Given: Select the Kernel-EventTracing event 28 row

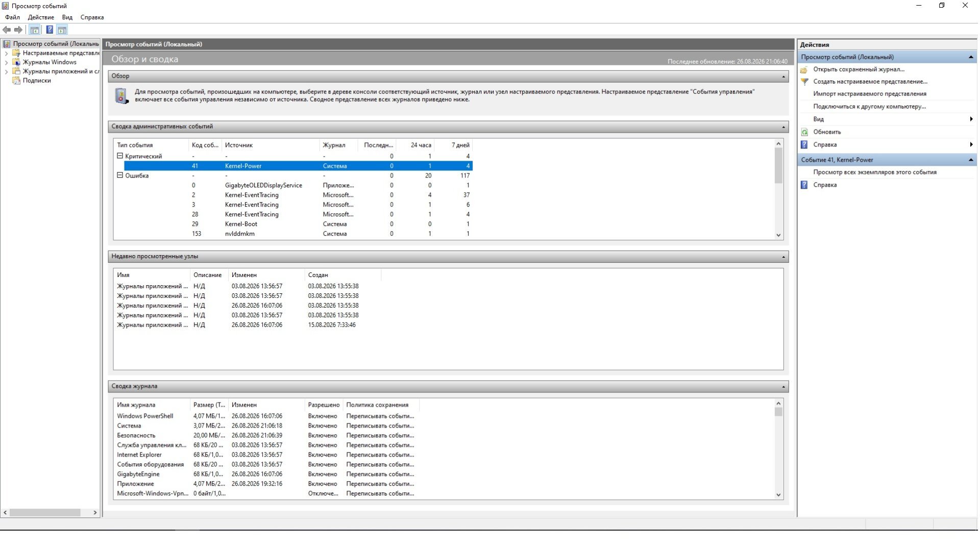Looking at the screenshot, I should 298,215.
